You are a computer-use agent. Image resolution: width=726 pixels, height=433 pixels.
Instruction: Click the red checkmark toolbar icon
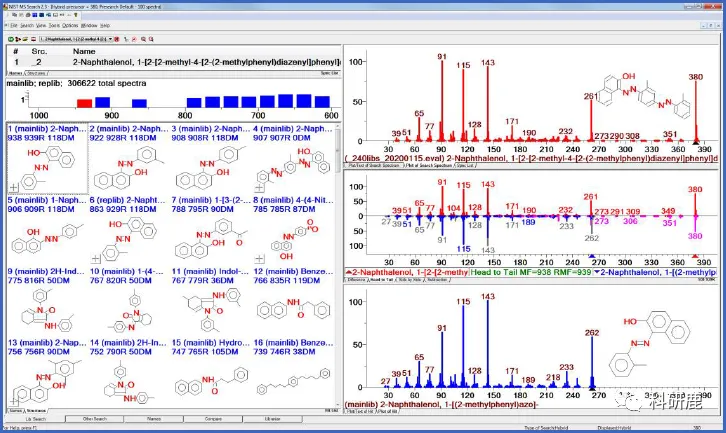pos(134,39)
